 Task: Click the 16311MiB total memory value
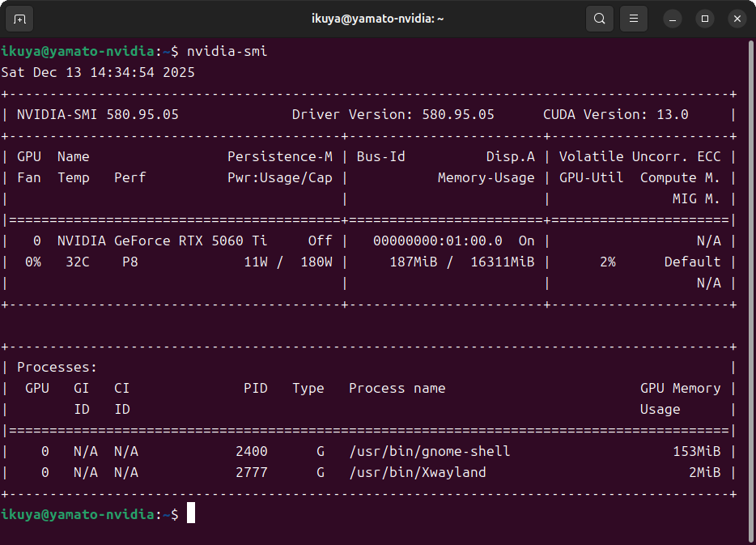point(502,262)
